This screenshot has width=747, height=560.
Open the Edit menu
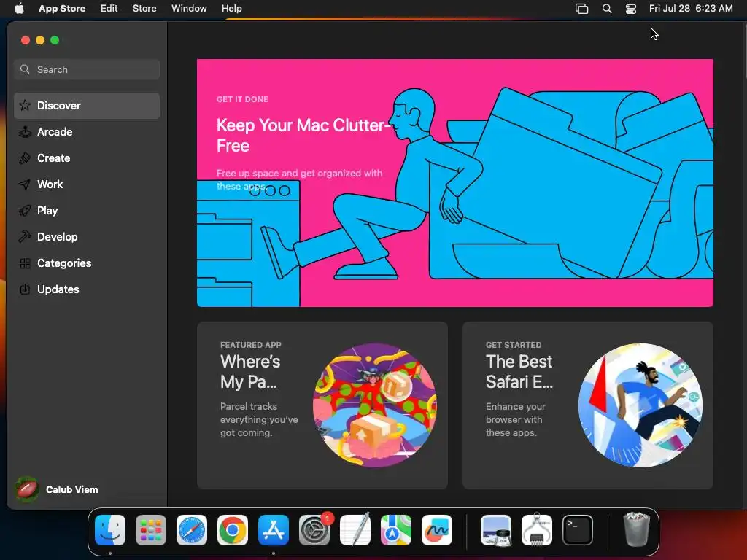(109, 9)
